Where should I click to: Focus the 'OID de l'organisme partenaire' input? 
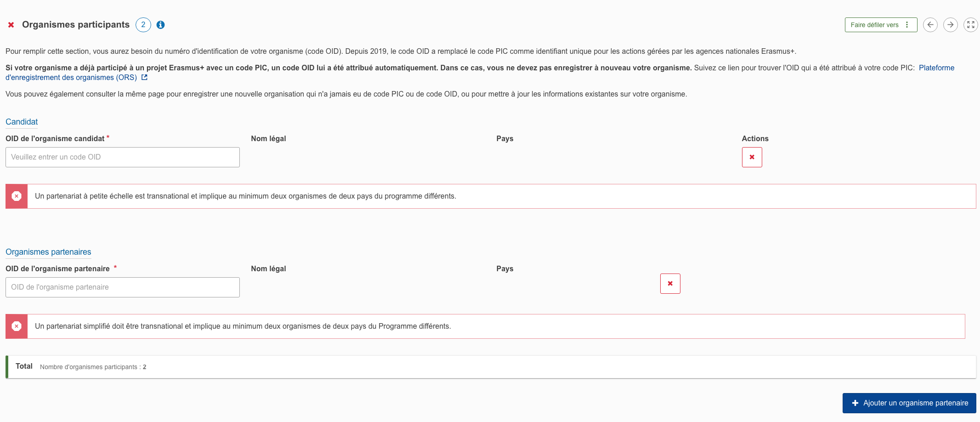click(x=123, y=287)
